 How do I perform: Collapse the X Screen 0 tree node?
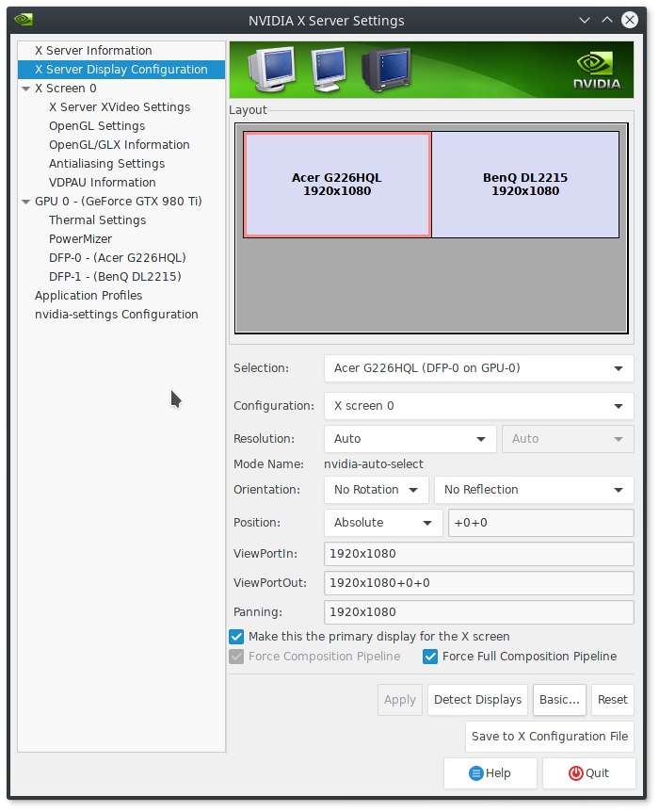pyautogui.click(x=25, y=89)
